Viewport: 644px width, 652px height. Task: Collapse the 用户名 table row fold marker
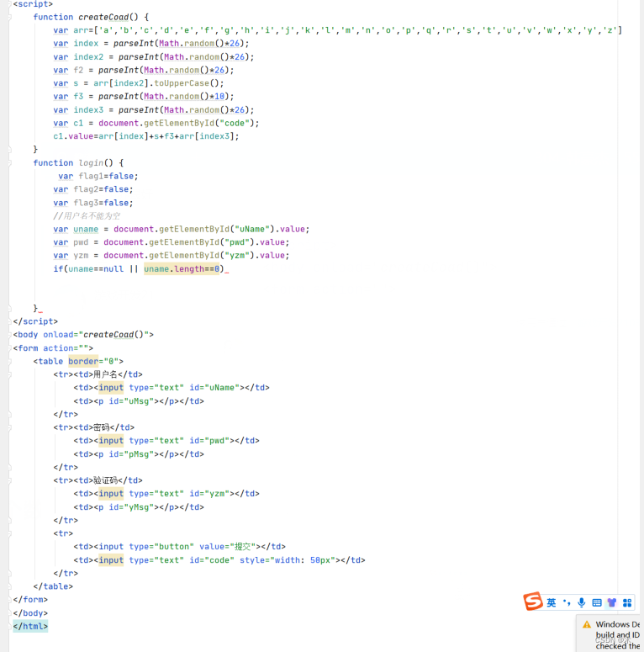[10, 374]
